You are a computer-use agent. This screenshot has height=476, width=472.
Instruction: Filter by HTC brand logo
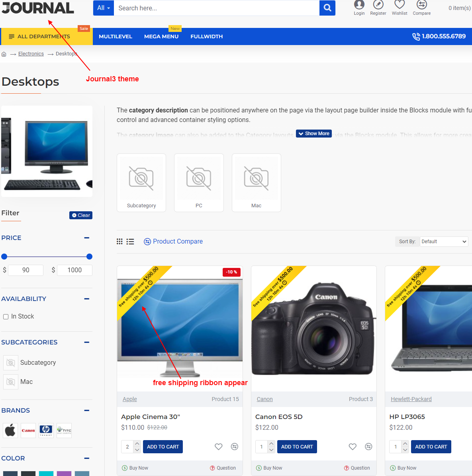click(x=64, y=431)
